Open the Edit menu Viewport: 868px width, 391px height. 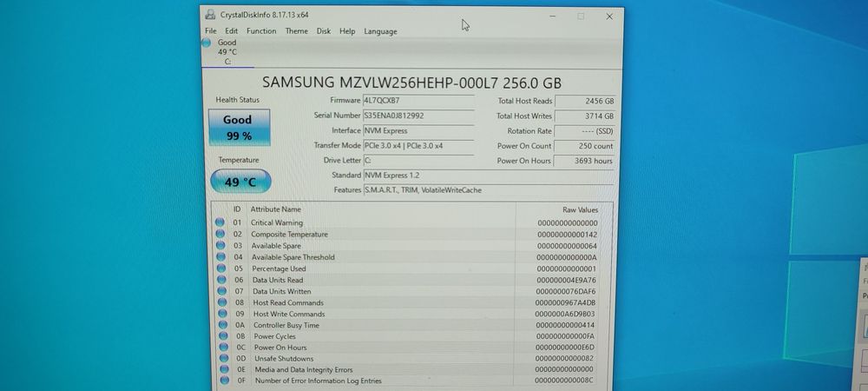click(x=232, y=31)
